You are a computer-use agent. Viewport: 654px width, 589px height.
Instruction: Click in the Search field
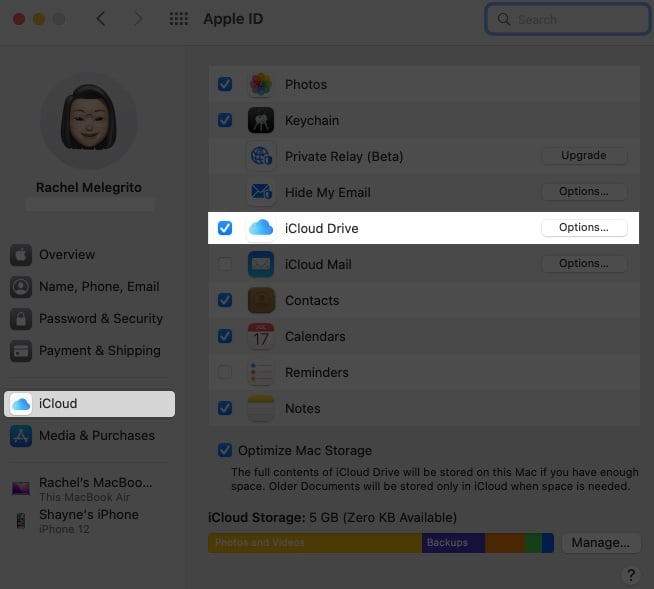pos(568,19)
